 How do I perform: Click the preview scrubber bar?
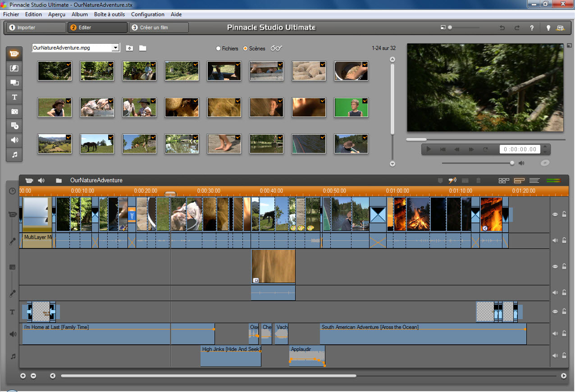486,140
